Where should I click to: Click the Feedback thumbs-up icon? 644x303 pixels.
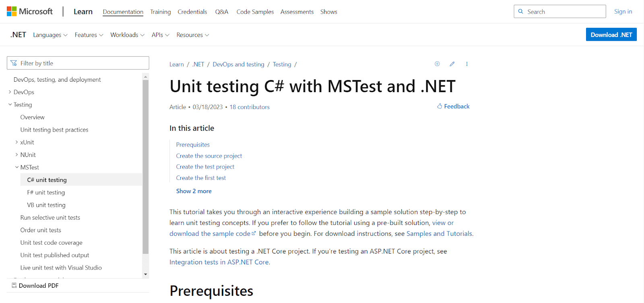(x=439, y=106)
